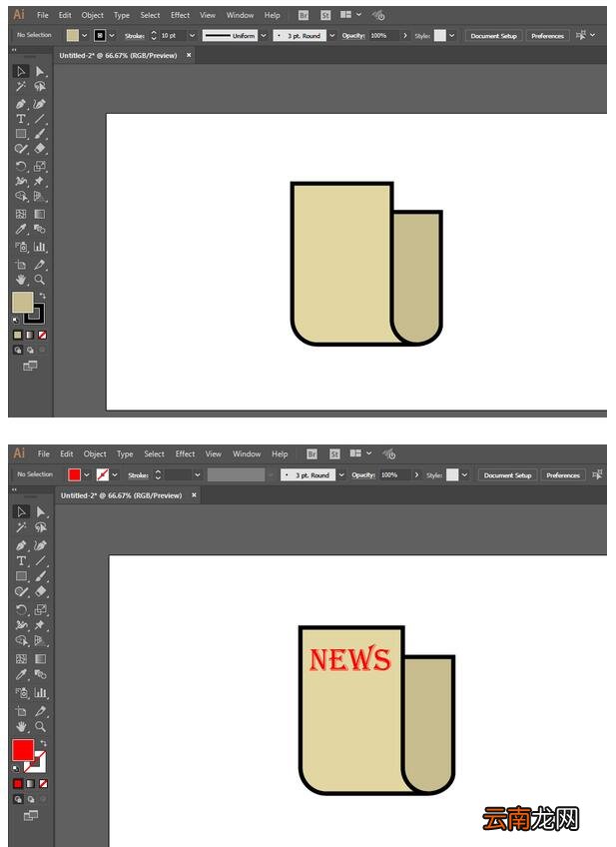Select the Zoom tool in bottom window

point(40,726)
